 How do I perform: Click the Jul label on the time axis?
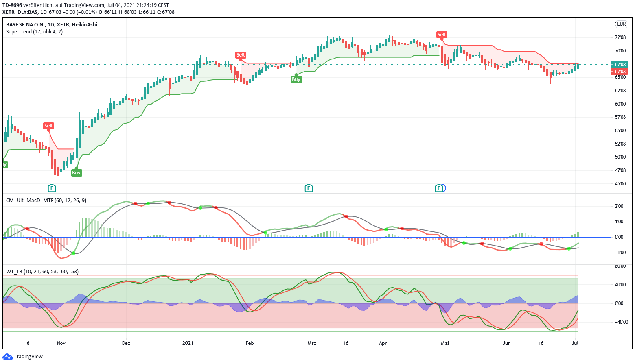[575, 343]
